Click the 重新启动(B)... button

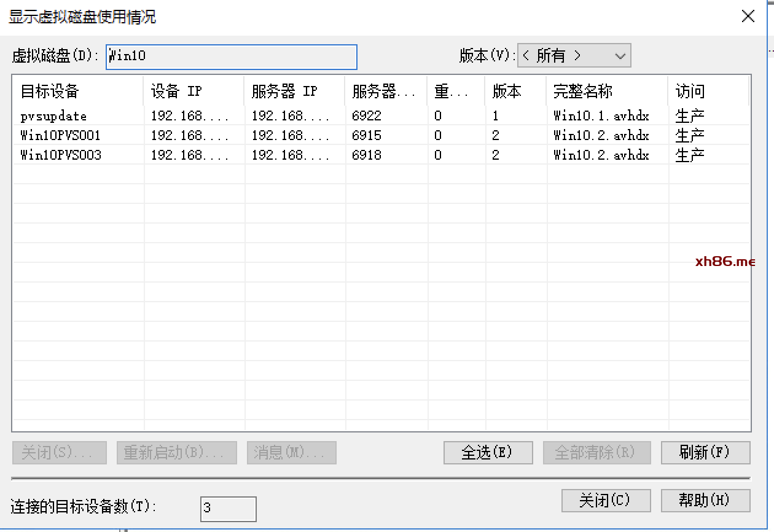(176, 453)
